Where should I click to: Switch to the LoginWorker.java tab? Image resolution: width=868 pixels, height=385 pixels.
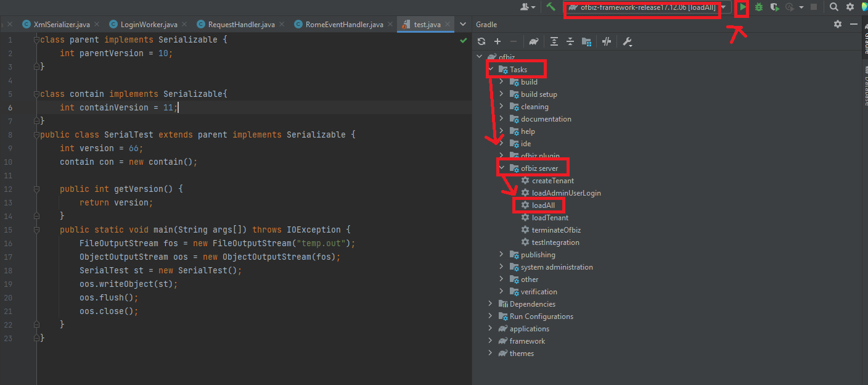pos(149,25)
